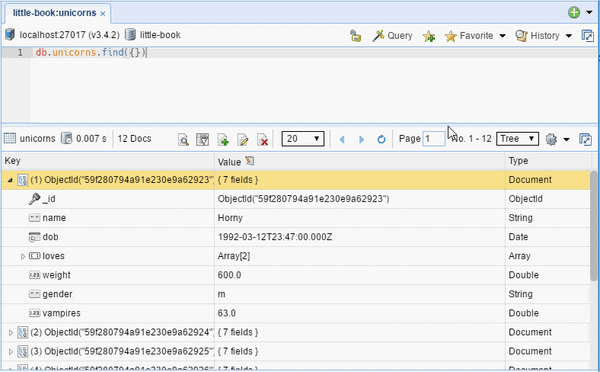This screenshot has height=372, width=600.
Task: Click the results settings gear icon
Action: coord(551,139)
